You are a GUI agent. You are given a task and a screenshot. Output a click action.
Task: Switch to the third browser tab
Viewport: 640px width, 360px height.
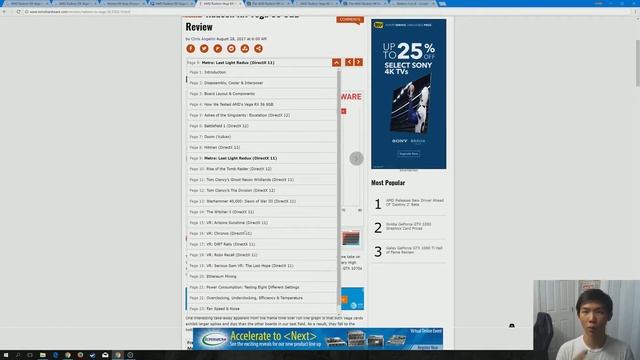tap(123, 3)
